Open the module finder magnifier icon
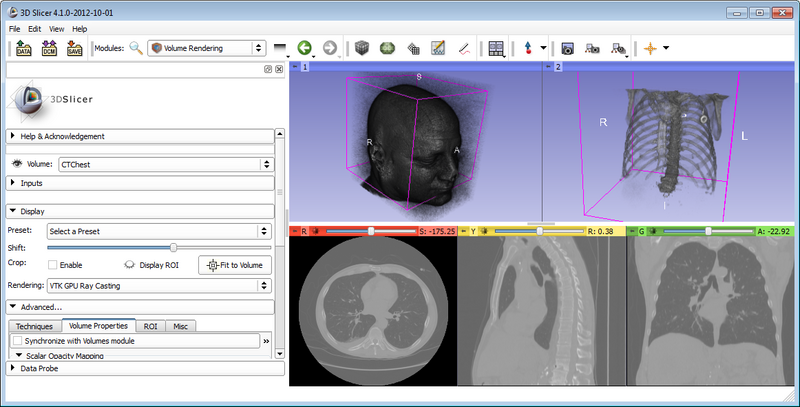This screenshot has width=800, height=407. click(136, 48)
